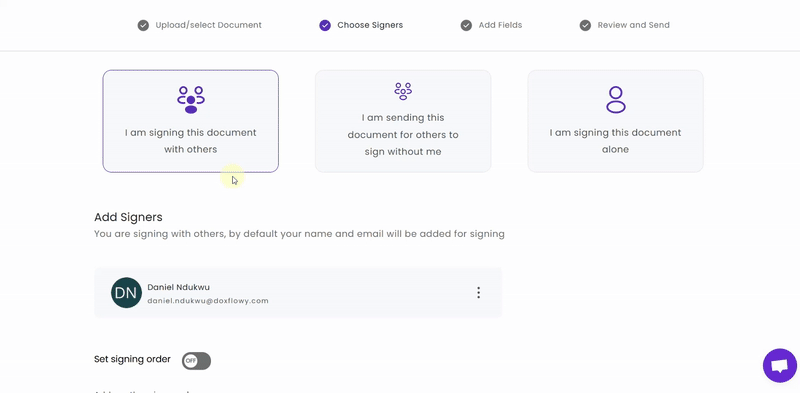The height and width of the screenshot is (393, 800).
Task: Select 'I am signing this document alone' card
Action: [x=615, y=121]
